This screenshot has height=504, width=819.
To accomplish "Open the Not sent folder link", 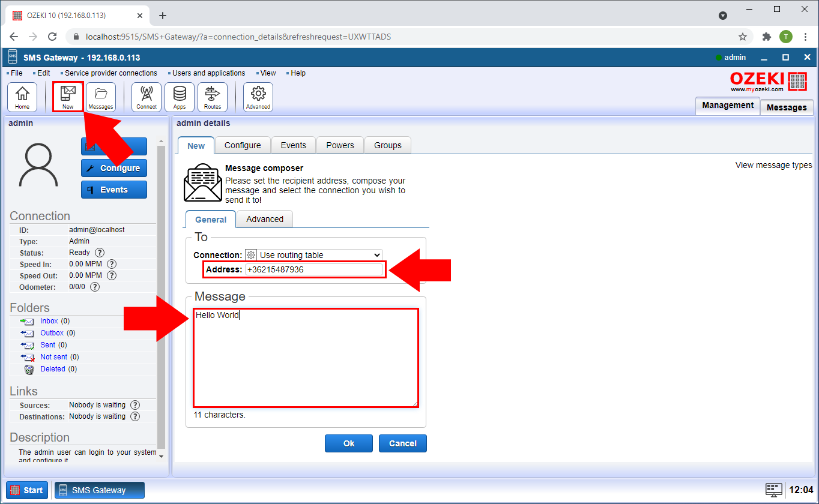I will pos(53,357).
